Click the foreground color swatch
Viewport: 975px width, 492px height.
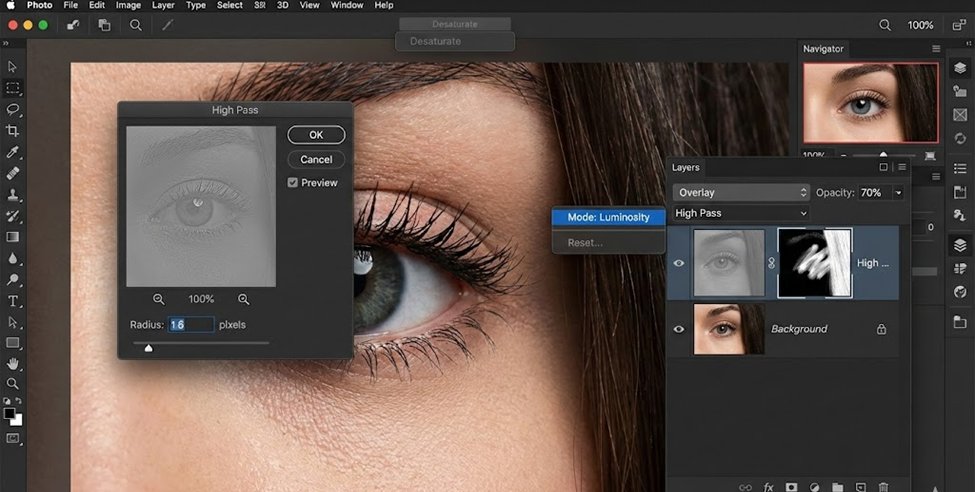point(9,414)
